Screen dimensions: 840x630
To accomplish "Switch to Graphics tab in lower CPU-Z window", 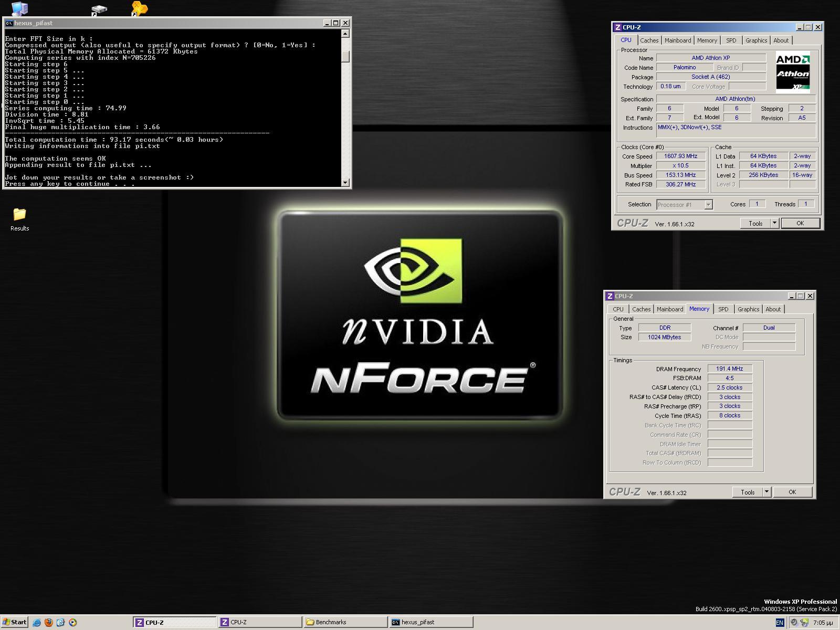I will coord(749,309).
